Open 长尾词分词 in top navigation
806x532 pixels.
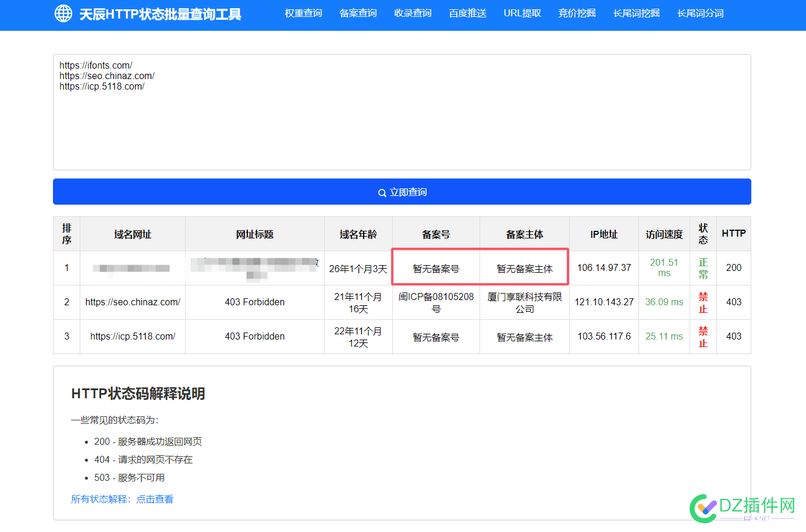[x=701, y=13]
